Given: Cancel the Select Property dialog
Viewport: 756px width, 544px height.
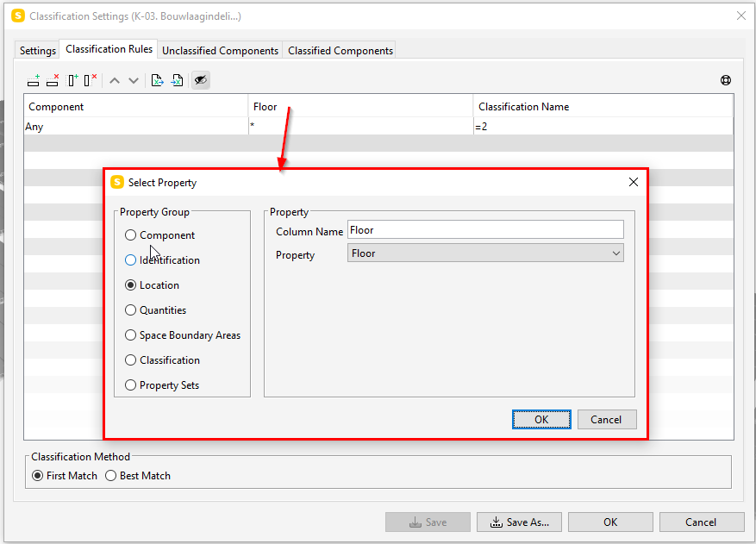Looking at the screenshot, I should point(607,420).
